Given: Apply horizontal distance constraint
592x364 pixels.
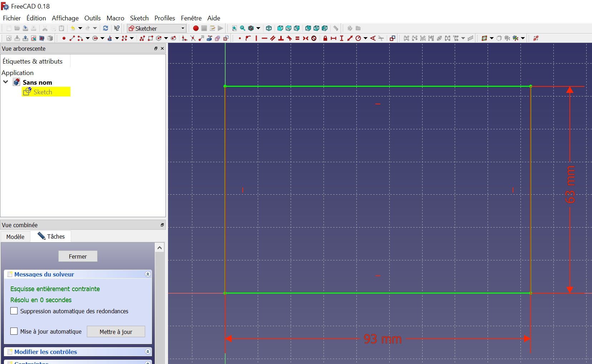Looking at the screenshot, I should (x=334, y=38).
